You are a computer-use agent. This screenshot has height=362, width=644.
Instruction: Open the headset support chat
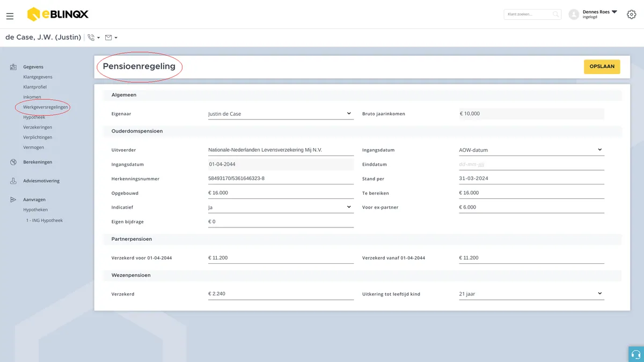click(636, 354)
